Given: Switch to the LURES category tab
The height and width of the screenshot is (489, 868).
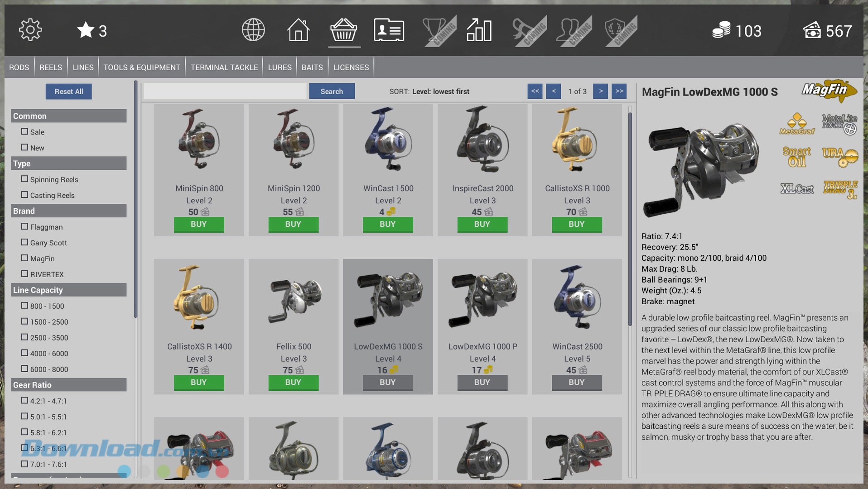Looking at the screenshot, I should [280, 67].
